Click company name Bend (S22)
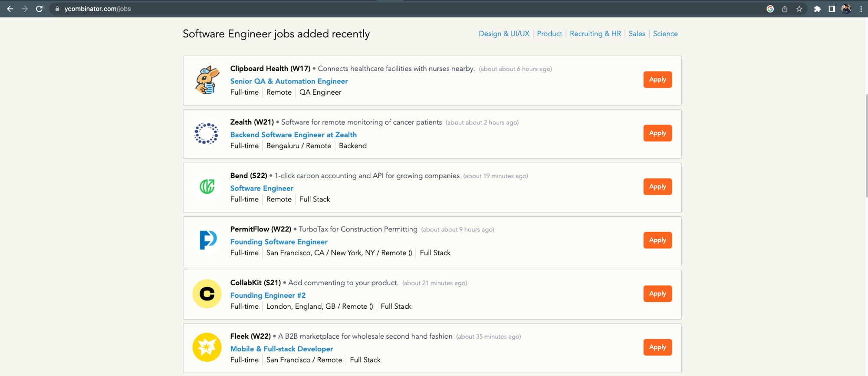The width and height of the screenshot is (868, 376). coord(249,175)
